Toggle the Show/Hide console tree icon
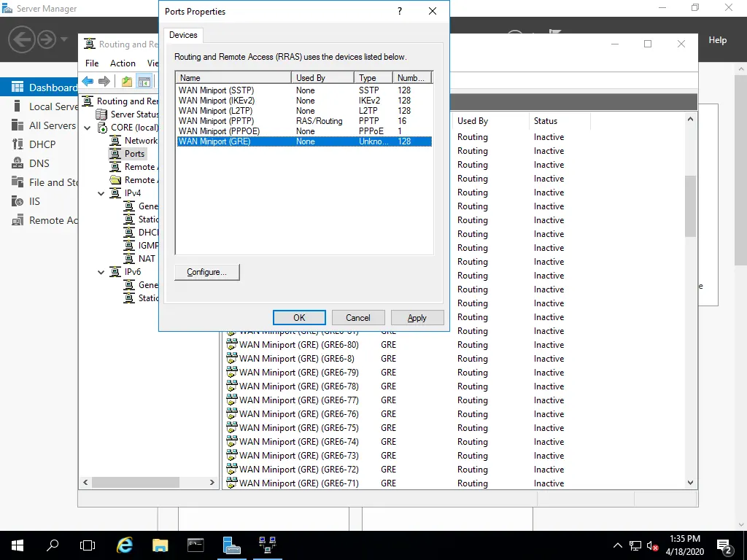Screen dimensions: 747x560 point(144,82)
